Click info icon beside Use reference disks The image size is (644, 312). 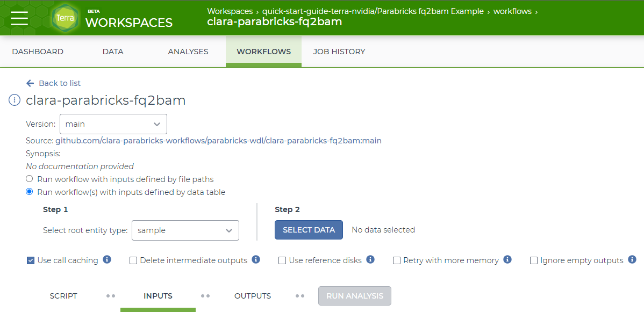[x=370, y=260]
